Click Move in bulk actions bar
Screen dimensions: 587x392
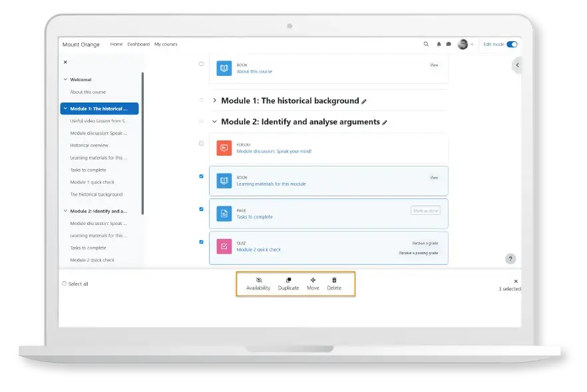[x=313, y=284]
